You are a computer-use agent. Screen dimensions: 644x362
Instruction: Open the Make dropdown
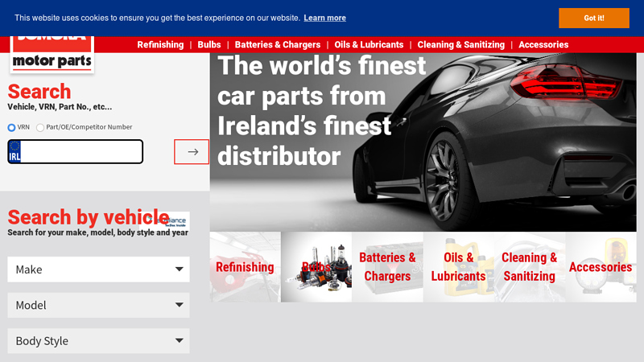[x=98, y=269]
